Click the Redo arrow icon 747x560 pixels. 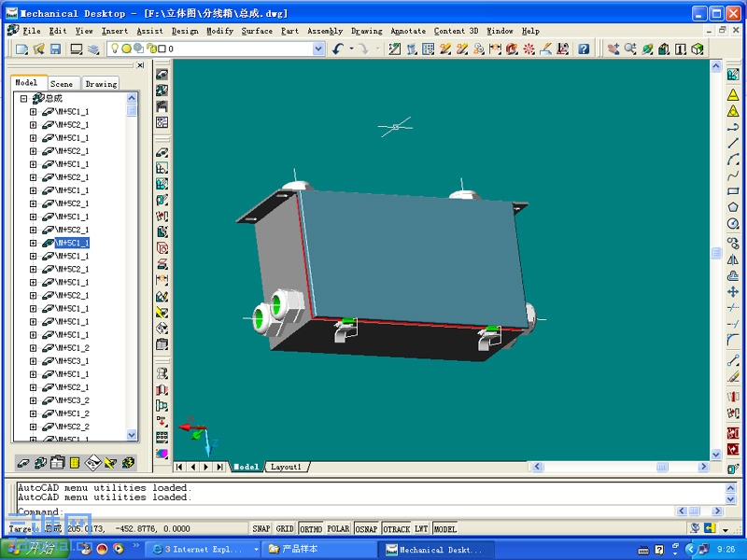(363, 49)
